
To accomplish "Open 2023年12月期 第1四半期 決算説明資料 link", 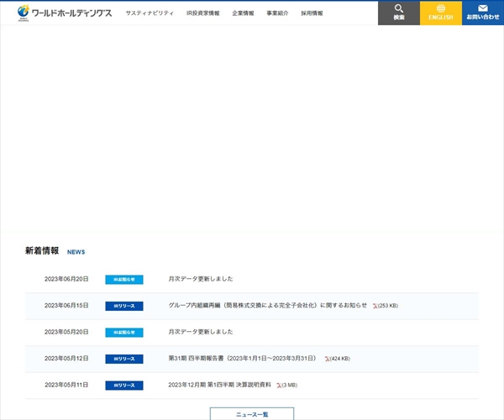I will [x=220, y=386].
